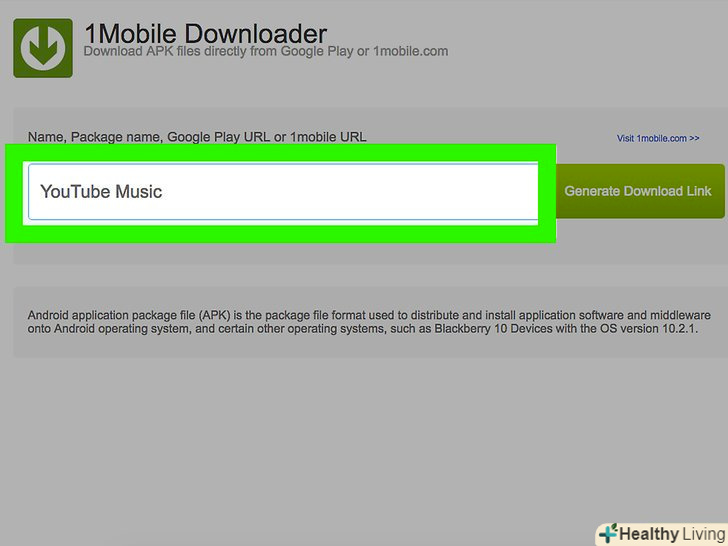Click the word 'Downloader' in the header

(x=256, y=33)
